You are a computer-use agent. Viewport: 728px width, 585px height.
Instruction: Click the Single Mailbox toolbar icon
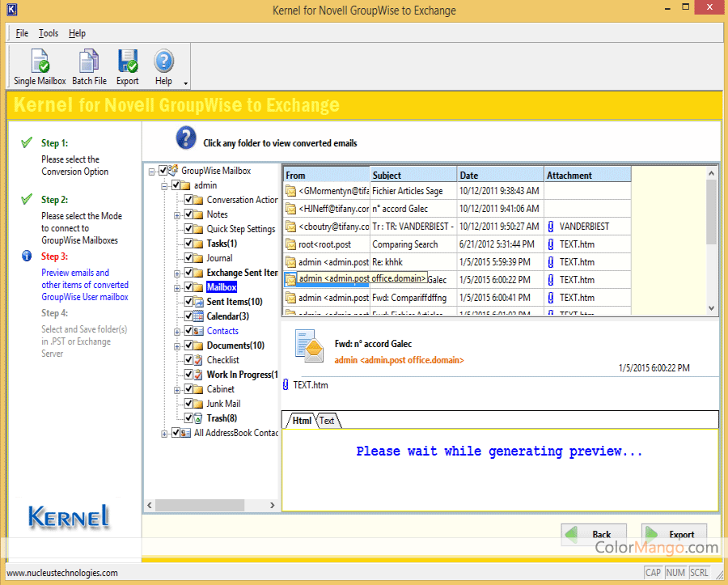tap(40, 62)
